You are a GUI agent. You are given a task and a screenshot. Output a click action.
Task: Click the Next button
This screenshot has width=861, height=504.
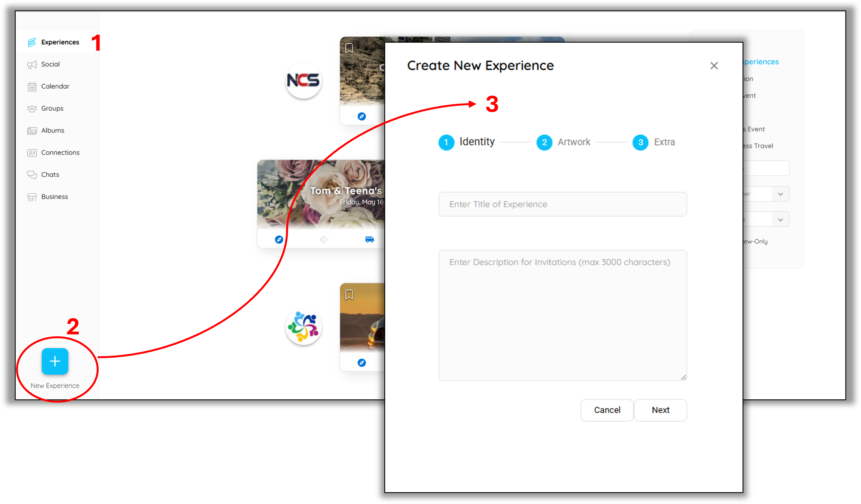pos(660,410)
